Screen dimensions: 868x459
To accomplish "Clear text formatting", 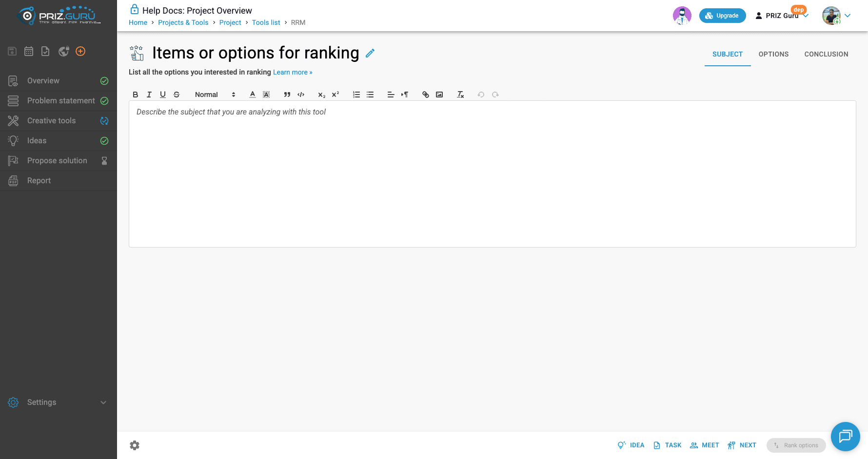I will pos(460,95).
